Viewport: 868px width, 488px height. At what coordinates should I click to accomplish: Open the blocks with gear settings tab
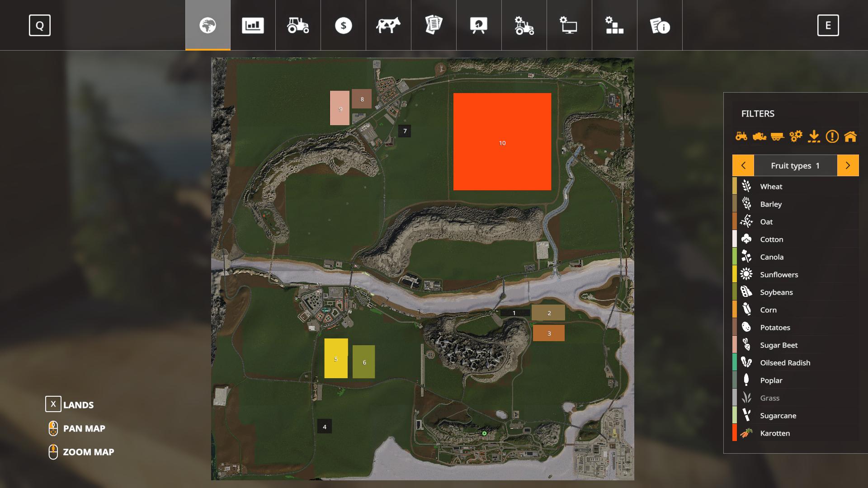614,25
